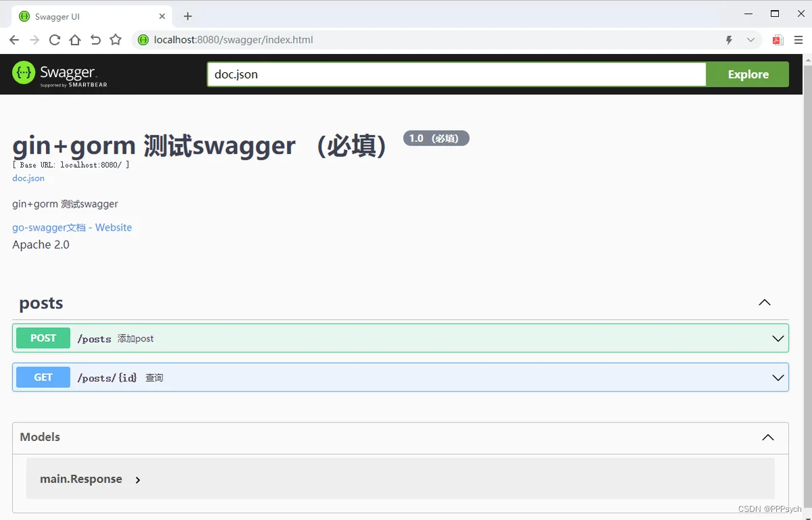Expand the main.Response model arrow

coord(138,479)
